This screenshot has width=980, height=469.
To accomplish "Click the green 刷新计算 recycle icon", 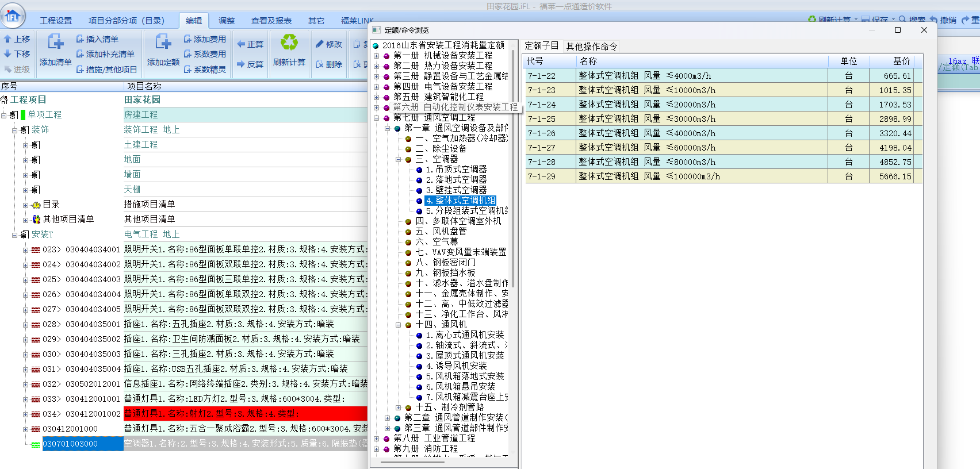I will point(289,43).
